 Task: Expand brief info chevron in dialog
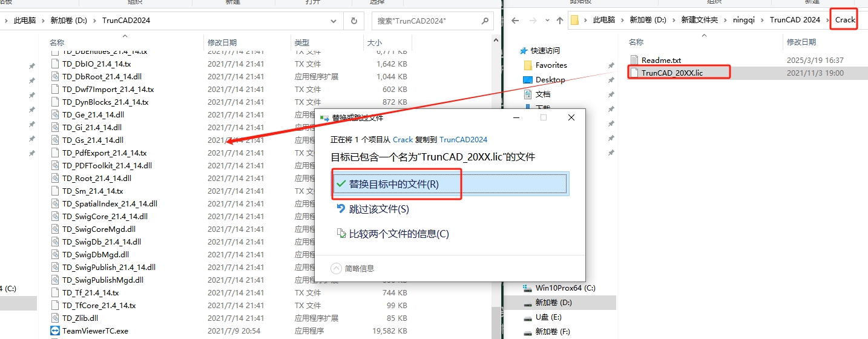(336, 268)
